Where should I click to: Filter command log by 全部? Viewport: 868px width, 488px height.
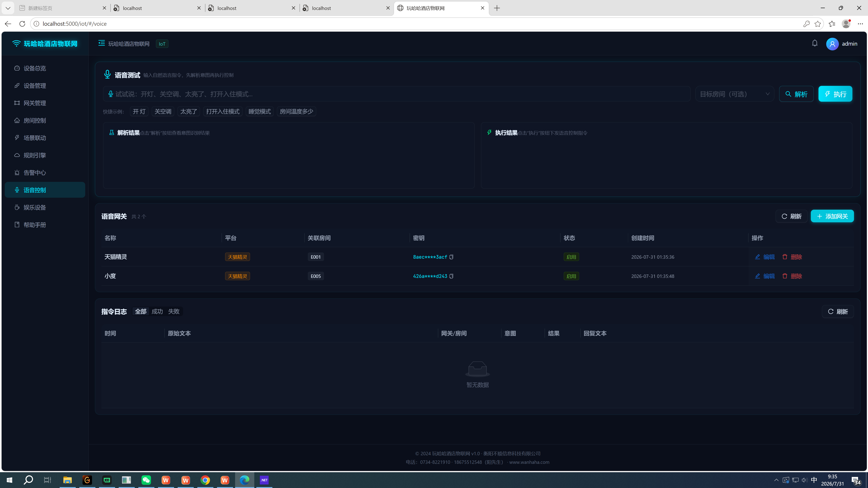(141, 312)
